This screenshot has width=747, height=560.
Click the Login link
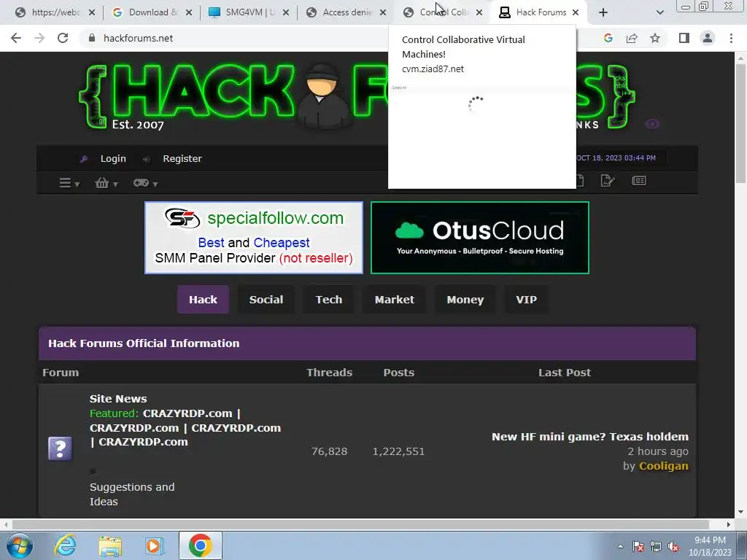pyautogui.click(x=113, y=158)
